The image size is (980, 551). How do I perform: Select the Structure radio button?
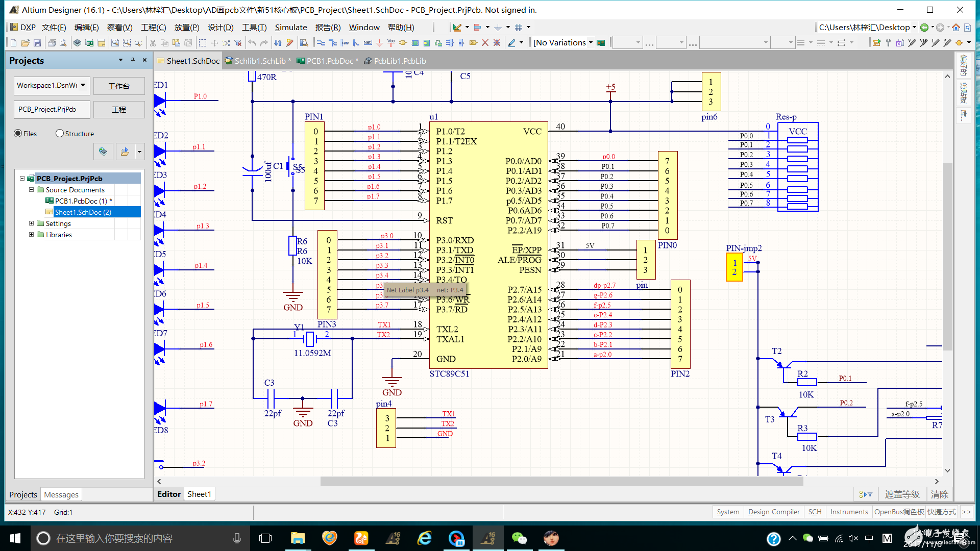point(60,134)
